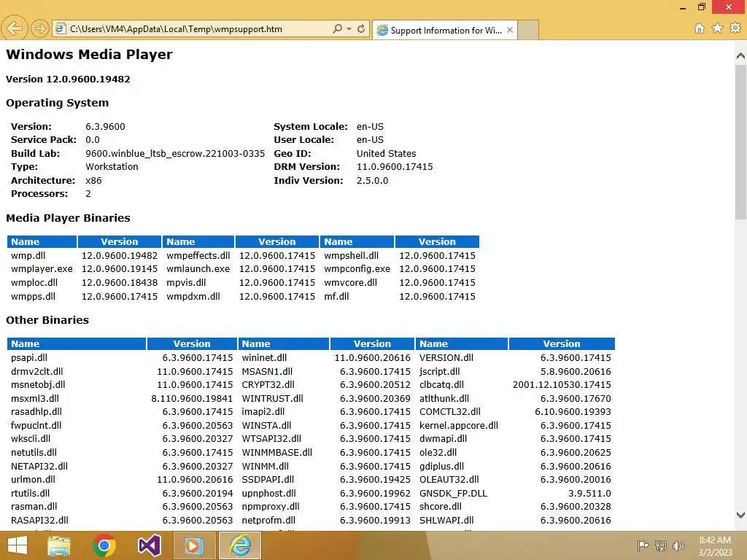Click Indiv Version value 2.5.0.0
Image resolution: width=747 pixels, height=560 pixels.
pyautogui.click(x=372, y=181)
